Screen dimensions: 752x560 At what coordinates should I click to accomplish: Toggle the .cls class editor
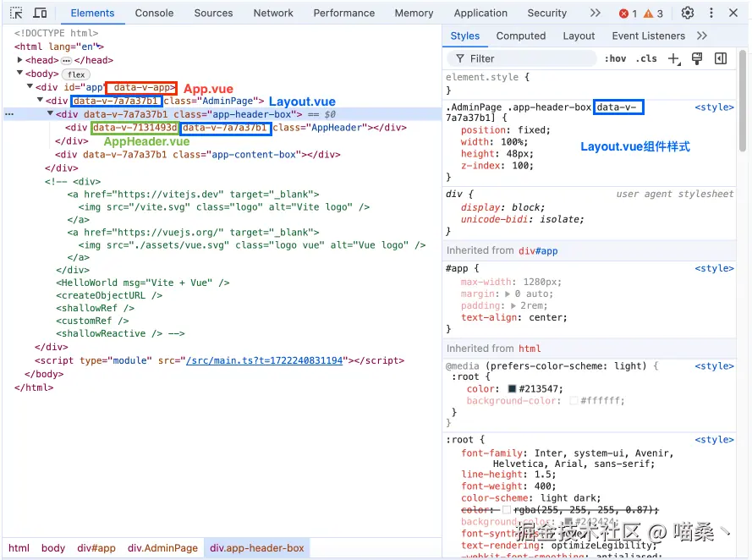pos(647,58)
